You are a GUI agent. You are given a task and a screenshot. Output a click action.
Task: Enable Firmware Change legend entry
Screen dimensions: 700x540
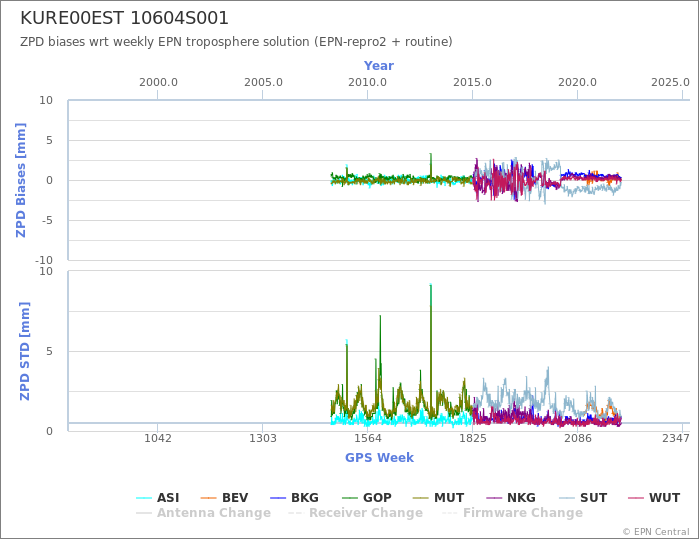coord(512,513)
